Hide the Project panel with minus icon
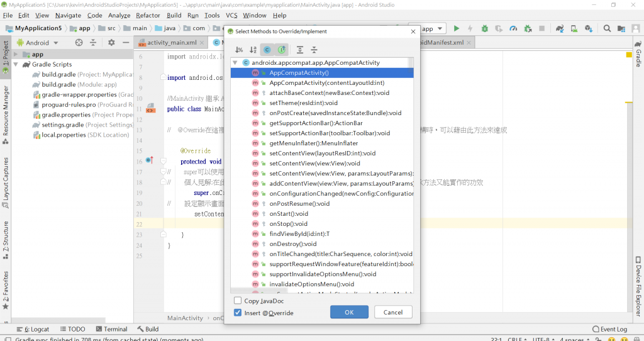 pos(125,43)
